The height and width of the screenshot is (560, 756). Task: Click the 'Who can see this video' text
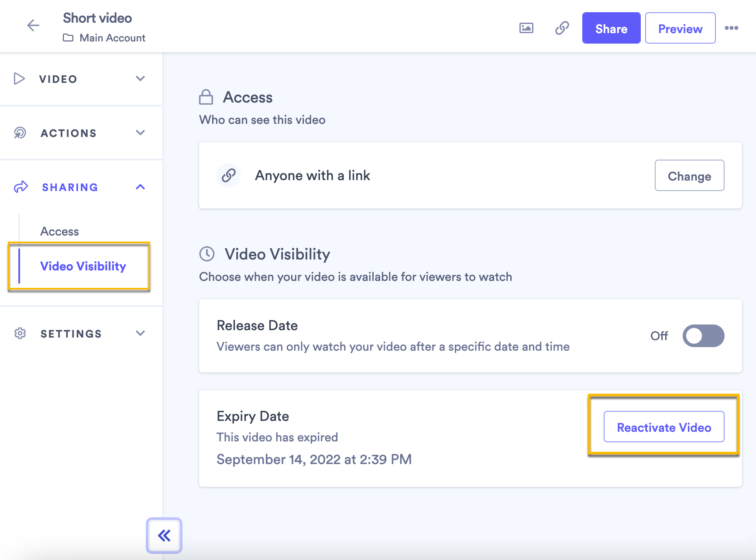coord(262,120)
